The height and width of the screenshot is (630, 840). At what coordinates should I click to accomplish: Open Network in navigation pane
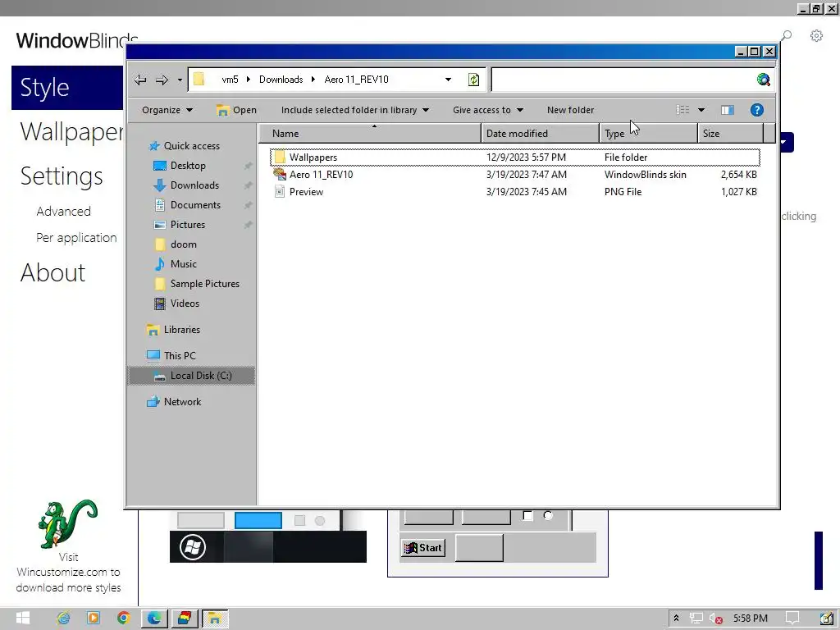click(174, 402)
